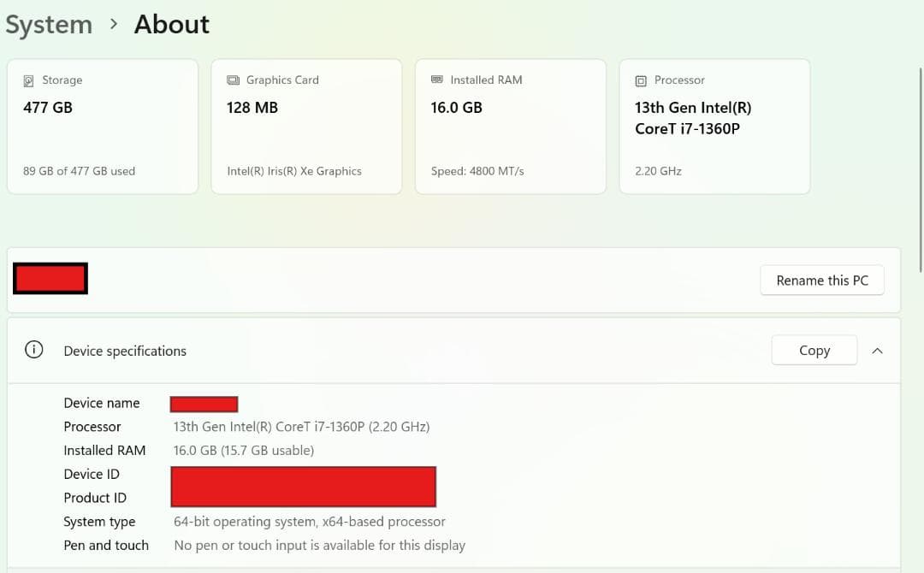The image size is (924, 573).
Task: Copy the device specifications
Action: (814, 351)
